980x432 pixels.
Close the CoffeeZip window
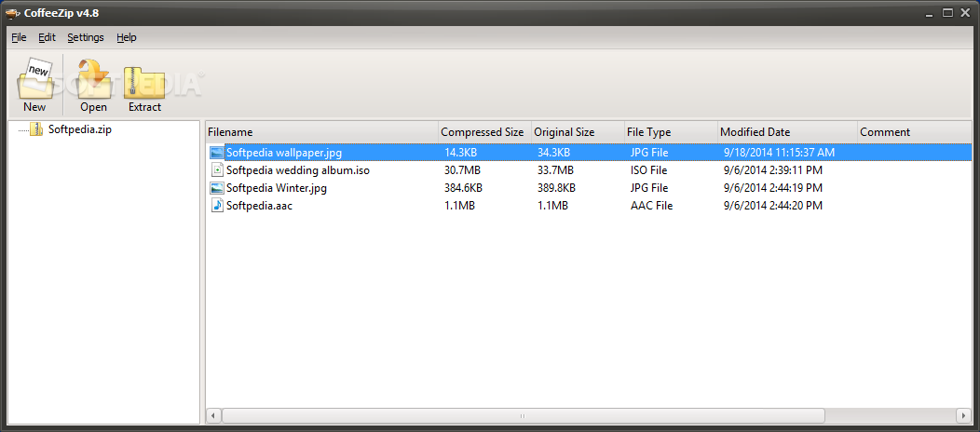pos(965,12)
